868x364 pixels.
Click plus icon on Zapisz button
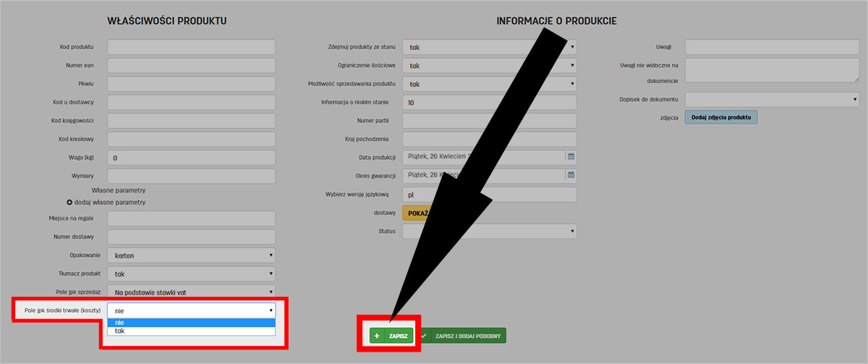pyautogui.click(x=377, y=336)
